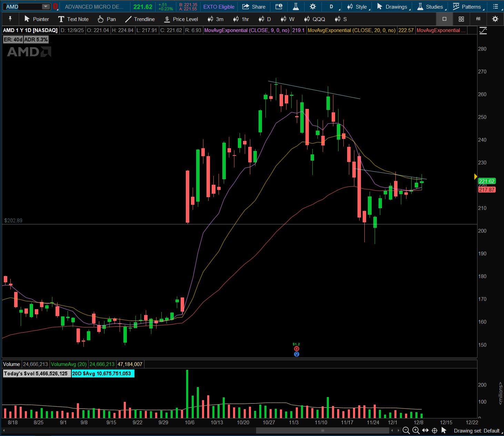Switch to the W chart preset

tap(288, 19)
